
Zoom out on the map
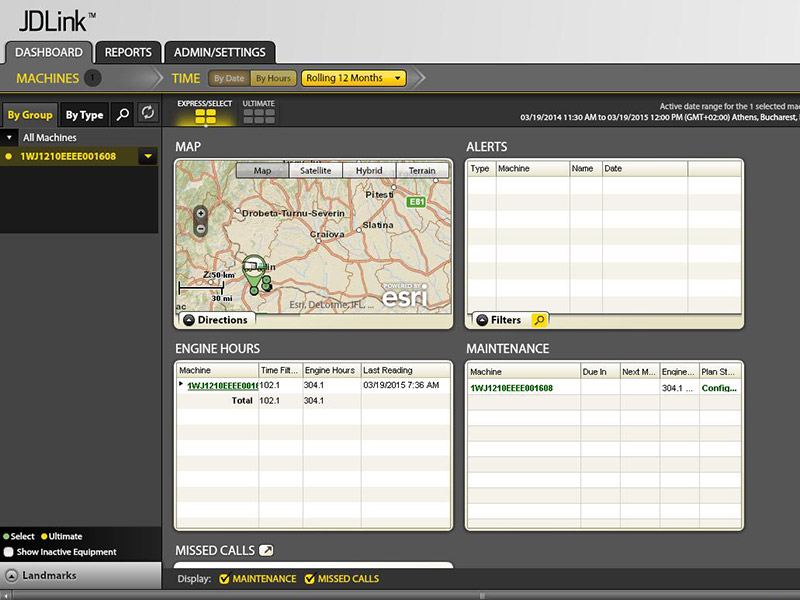(x=201, y=229)
